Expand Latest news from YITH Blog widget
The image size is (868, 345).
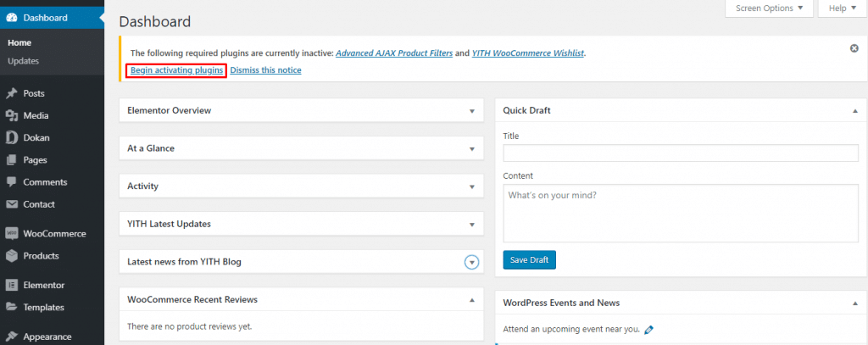(471, 262)
